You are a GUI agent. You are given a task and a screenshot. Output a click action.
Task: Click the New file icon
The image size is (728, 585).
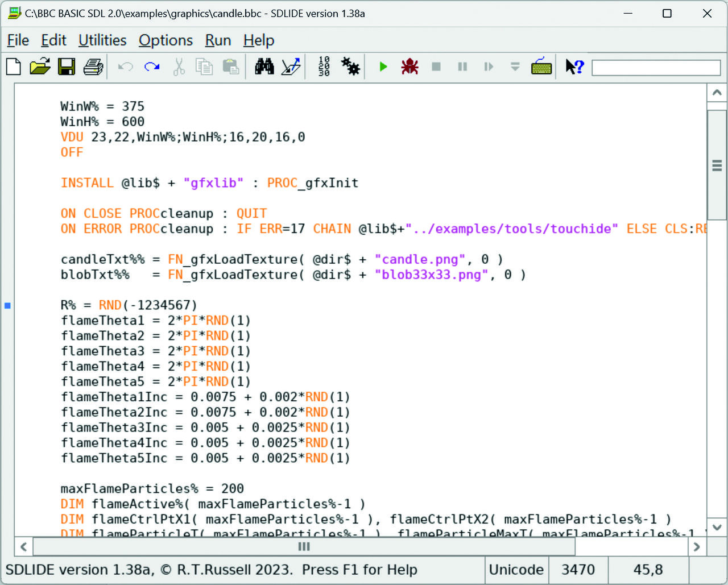(14, 67)
